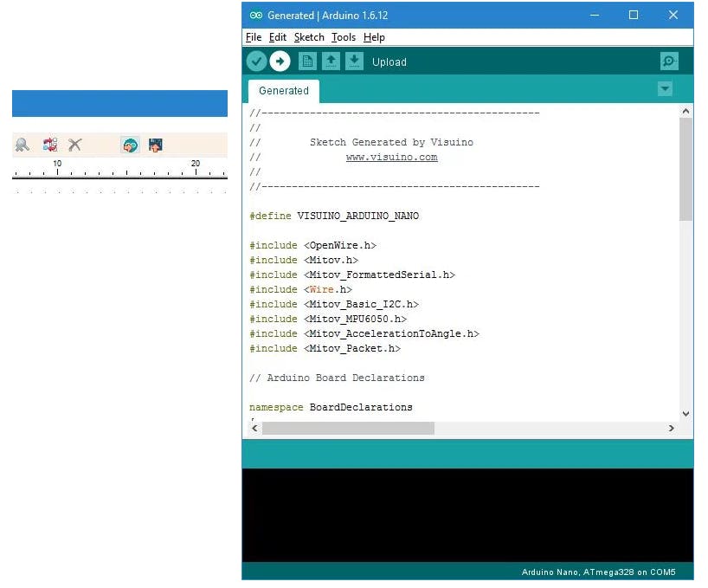Click the horizontal scrollbar left arrow

tap(255, 428)
